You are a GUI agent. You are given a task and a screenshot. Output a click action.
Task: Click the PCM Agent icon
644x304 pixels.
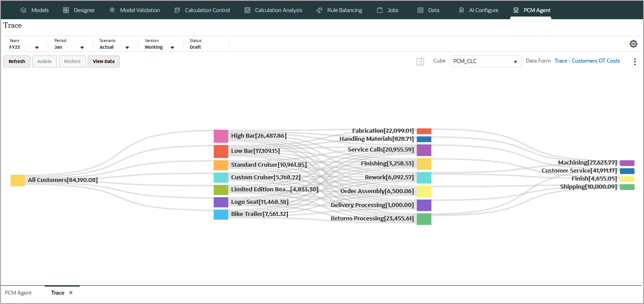516,10
